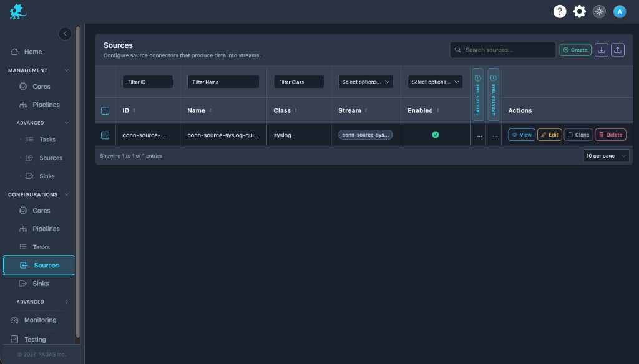Click the Create source button
Screen dimensions: 639x364
pyautogui.click(x=575, y=50)
